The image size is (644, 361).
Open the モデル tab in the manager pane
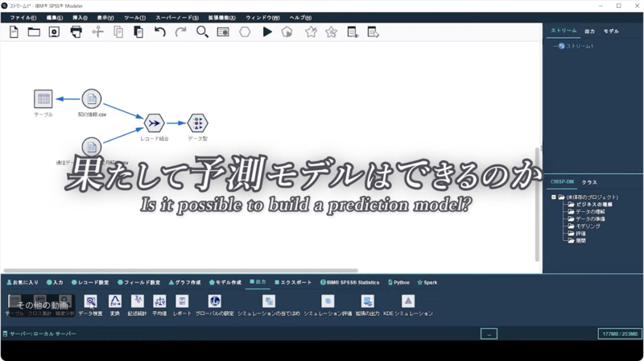[611, 31]
